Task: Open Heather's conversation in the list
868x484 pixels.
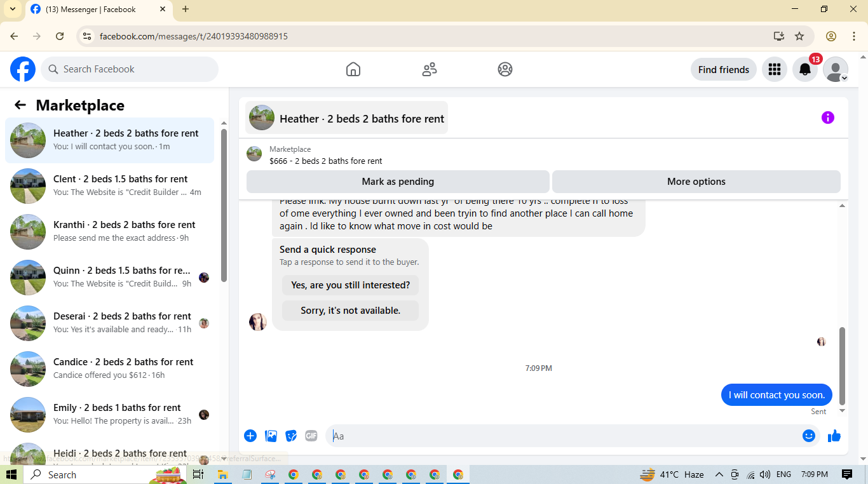Action: click(x=109, y=140)
